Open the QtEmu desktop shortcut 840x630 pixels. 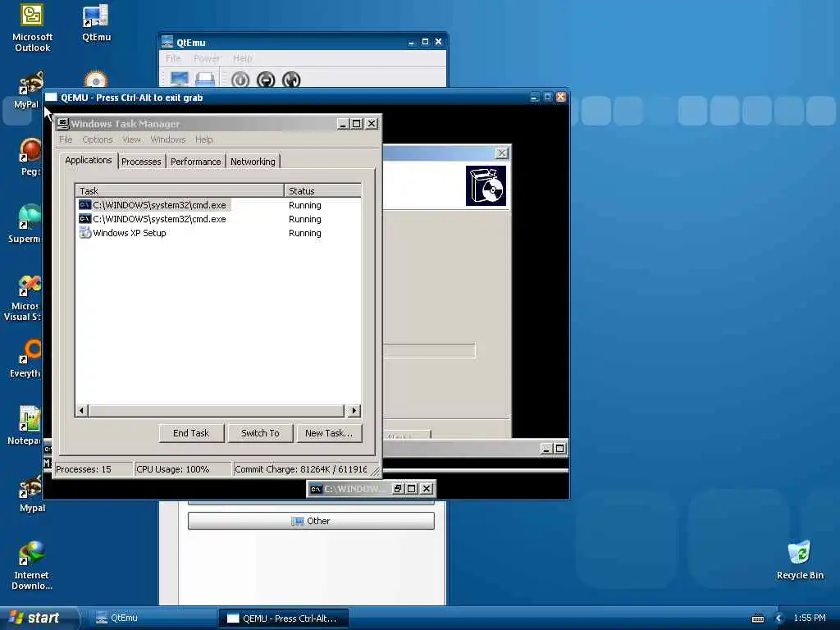click(x=96, y=24)
